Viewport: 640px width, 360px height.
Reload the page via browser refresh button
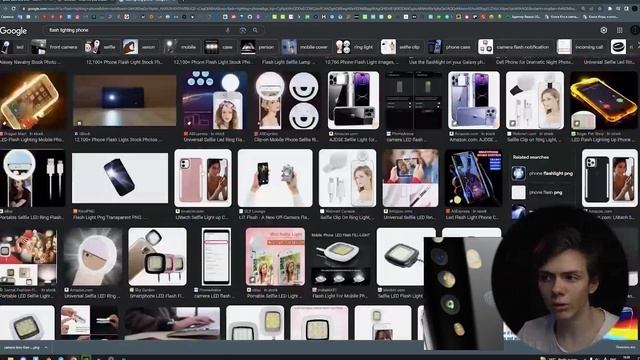pos(13,8)
